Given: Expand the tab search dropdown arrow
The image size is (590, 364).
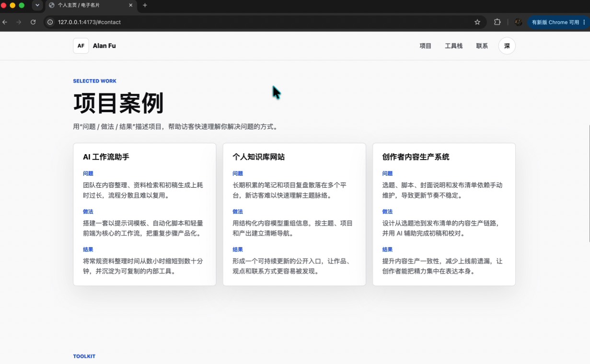Looking at the screenshot, I should coord(37,5).
